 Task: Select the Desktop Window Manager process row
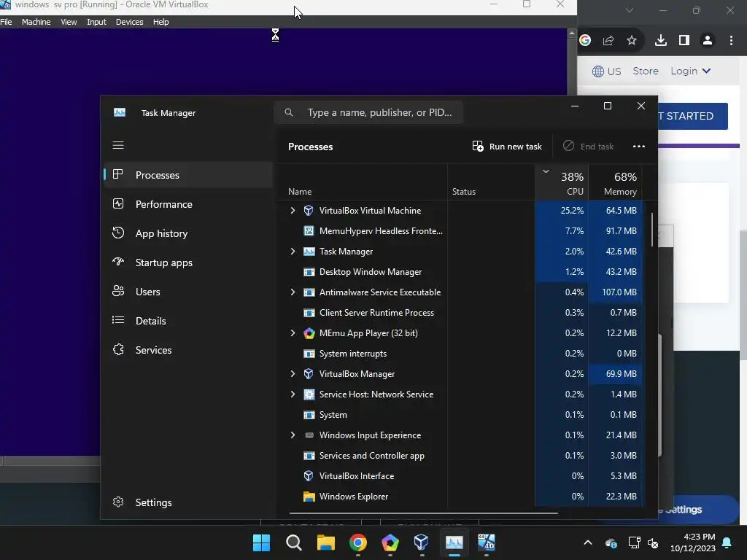[x=460, y=272]
